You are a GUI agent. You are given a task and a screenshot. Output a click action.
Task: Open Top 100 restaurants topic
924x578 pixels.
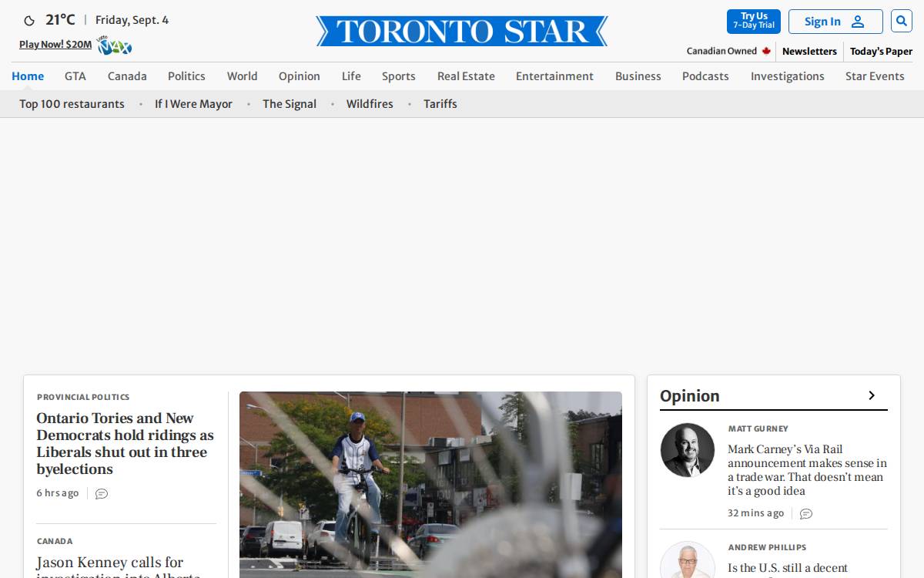[72, 104]
